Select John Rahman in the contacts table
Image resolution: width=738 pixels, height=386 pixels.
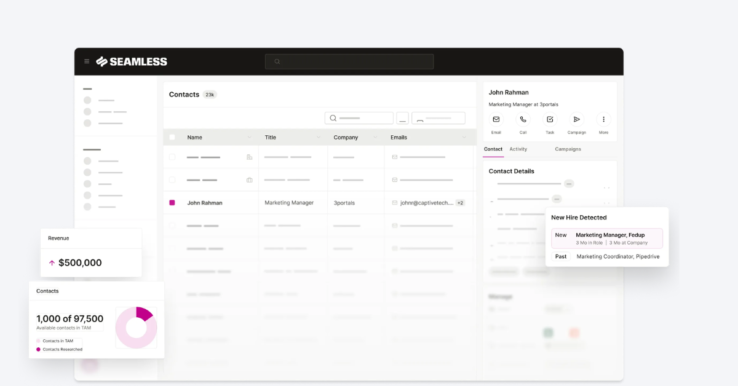pos(205,203)
